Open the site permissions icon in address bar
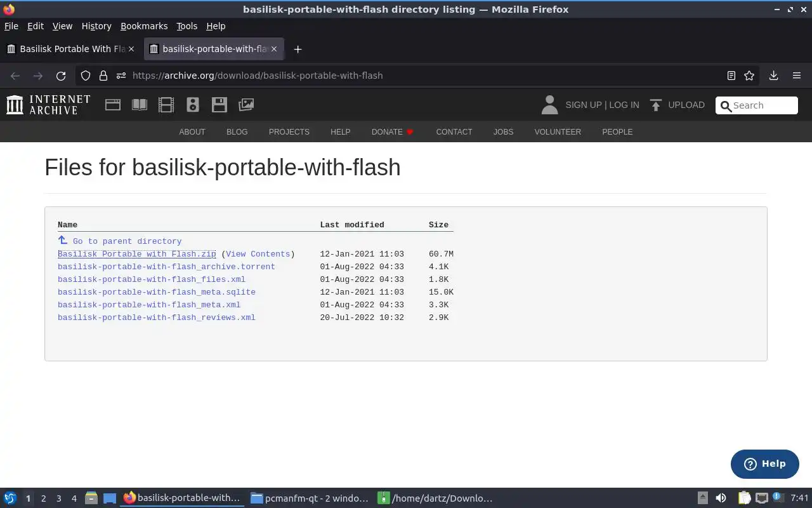This screenshot has width=812, height=508. point(121,76)
